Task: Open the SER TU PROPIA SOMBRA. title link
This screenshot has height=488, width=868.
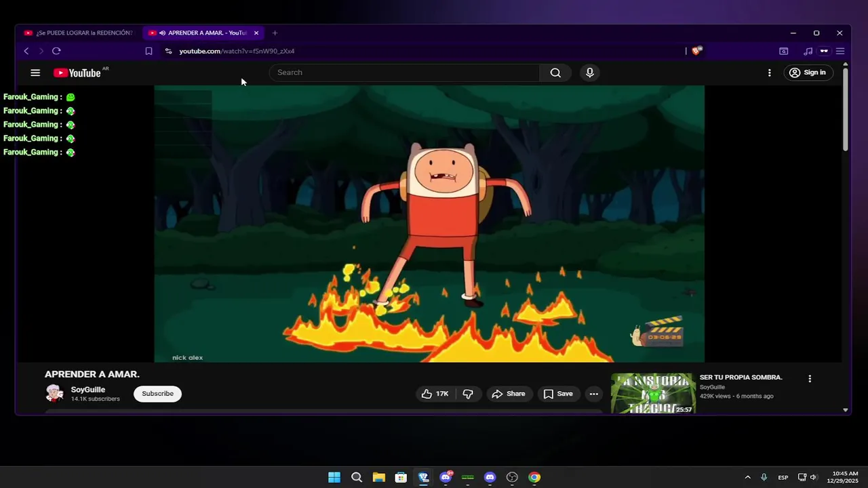Action: [741, 378]
